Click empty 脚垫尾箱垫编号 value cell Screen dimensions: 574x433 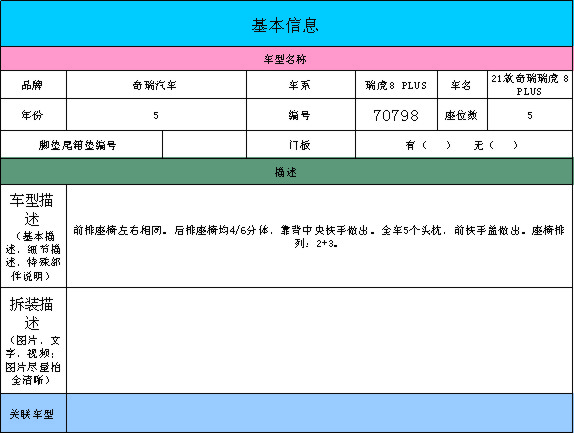[204, 145]
